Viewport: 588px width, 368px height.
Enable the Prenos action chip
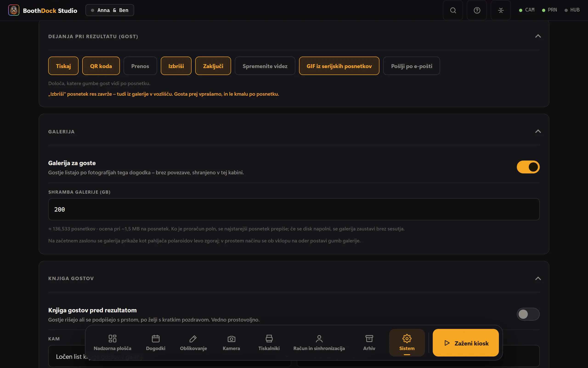(140, 66)
